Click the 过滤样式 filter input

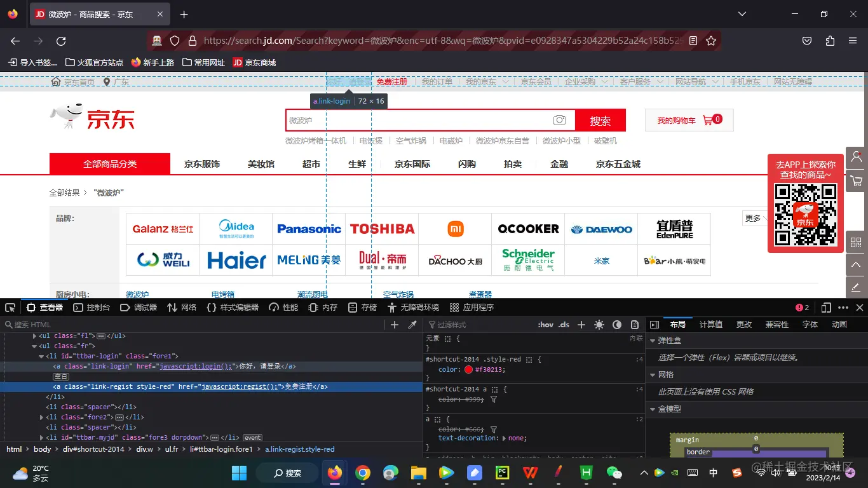(x=480, y=325)
